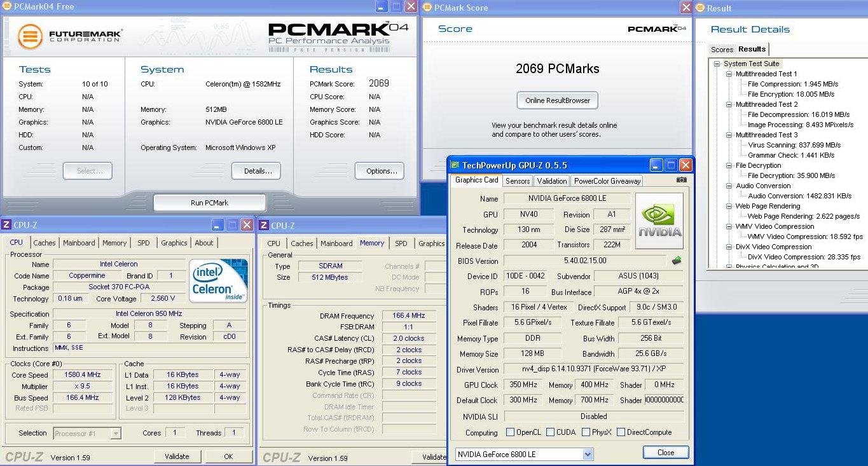Screen dimensions: 868x466
Task: Check the PhysX checkbox
Action: coord(586,432)
